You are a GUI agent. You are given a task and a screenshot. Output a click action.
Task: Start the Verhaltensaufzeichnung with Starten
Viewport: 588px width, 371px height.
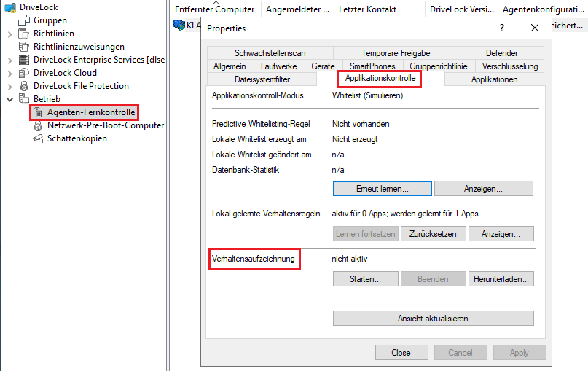tap(365, 278)
